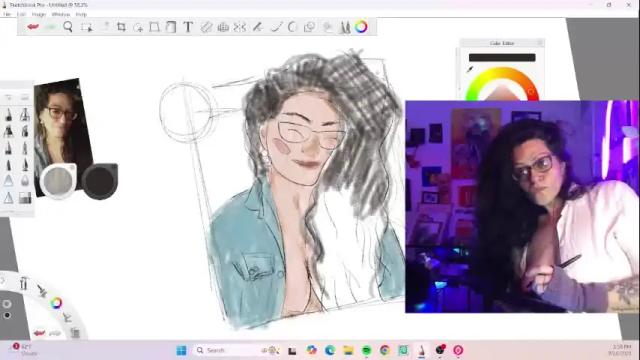Viewport: 640px width, 360px height.
Task: Toggle the Symmetry tool
Action: pyautogui.click(x=240, y=27)
